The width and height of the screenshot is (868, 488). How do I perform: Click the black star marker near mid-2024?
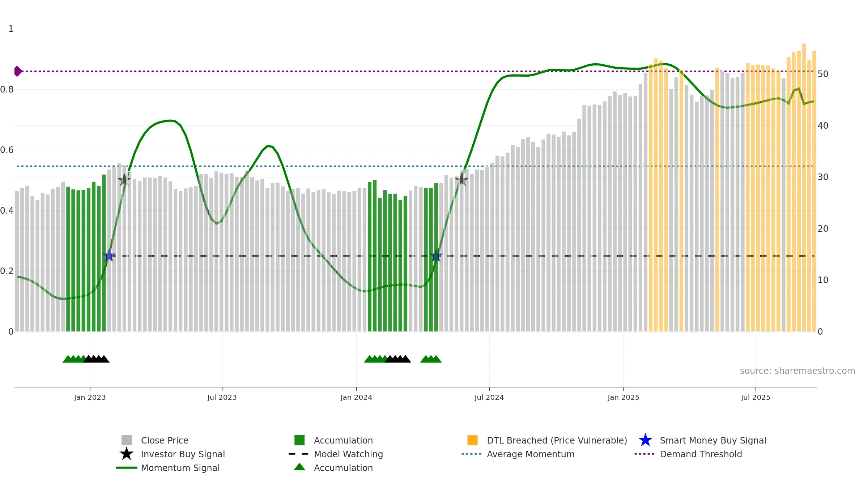[x=461, y=180]
